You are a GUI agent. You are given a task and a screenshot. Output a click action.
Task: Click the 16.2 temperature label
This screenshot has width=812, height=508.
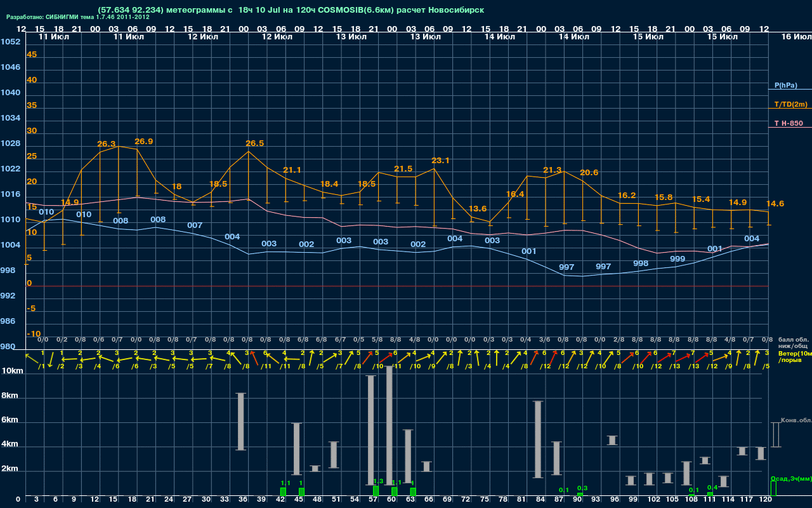(x=627, y=196)
